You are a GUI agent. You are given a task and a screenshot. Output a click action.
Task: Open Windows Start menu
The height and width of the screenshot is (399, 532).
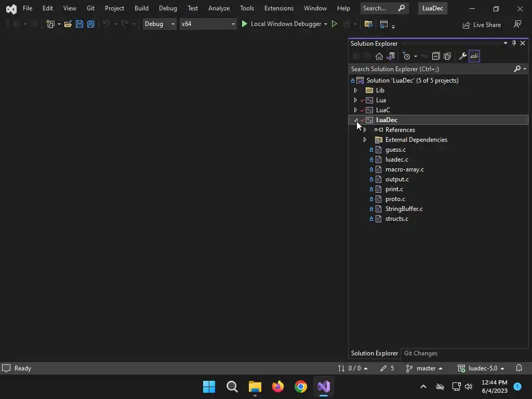209,387
